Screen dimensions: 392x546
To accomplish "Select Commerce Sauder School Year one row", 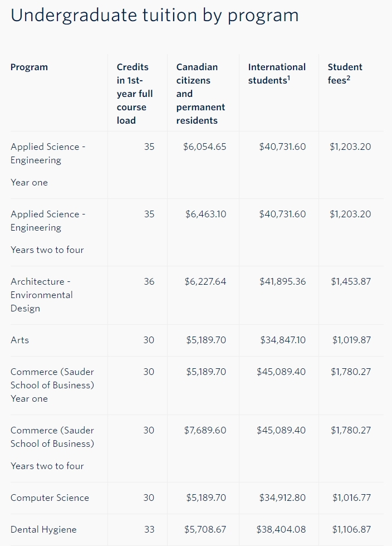I will (x=197, y=386).
